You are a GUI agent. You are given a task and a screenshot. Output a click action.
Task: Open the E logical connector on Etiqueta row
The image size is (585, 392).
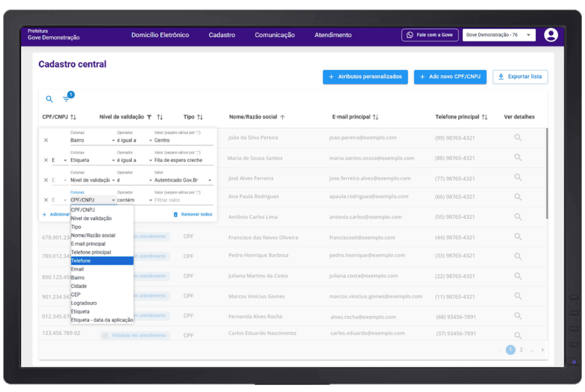(60, 160)
